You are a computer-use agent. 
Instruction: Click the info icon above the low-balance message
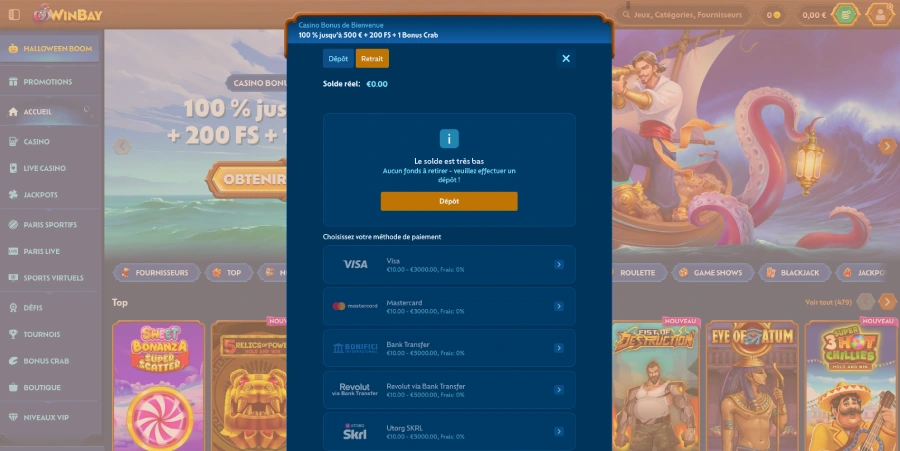click(x=449, y=139)
